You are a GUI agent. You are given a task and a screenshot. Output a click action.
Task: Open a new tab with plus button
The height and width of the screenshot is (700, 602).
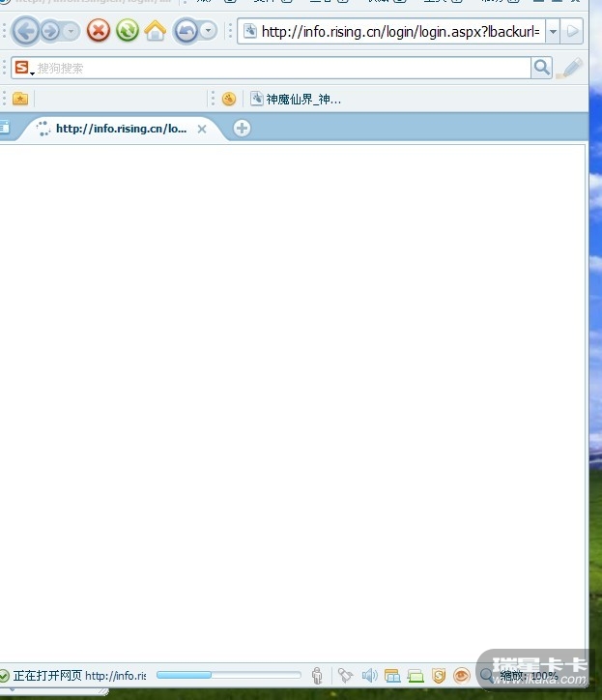click(x=242, y=129)
